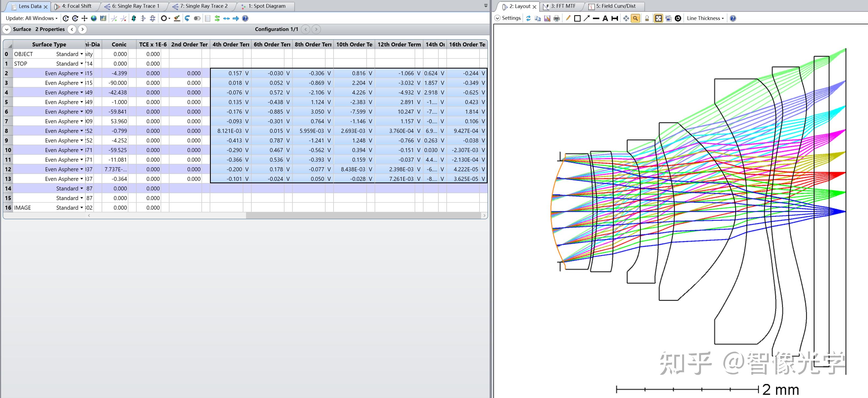Click the print icon in Layout toolbar
The image size is (868, 398).
(x=557, y=18)
